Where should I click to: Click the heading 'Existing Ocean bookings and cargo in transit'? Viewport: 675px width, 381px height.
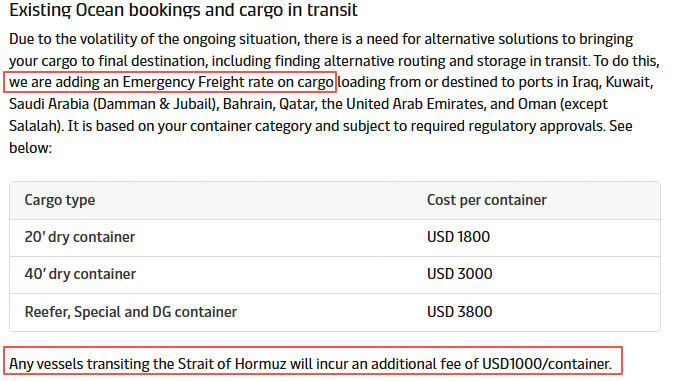(183, 9)
